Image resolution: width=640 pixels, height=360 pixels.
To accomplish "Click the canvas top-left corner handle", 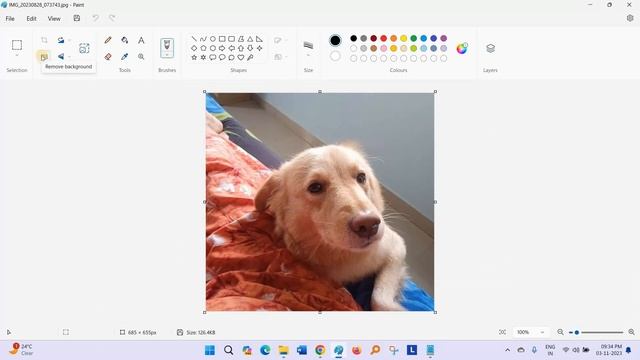I will 204,92.
